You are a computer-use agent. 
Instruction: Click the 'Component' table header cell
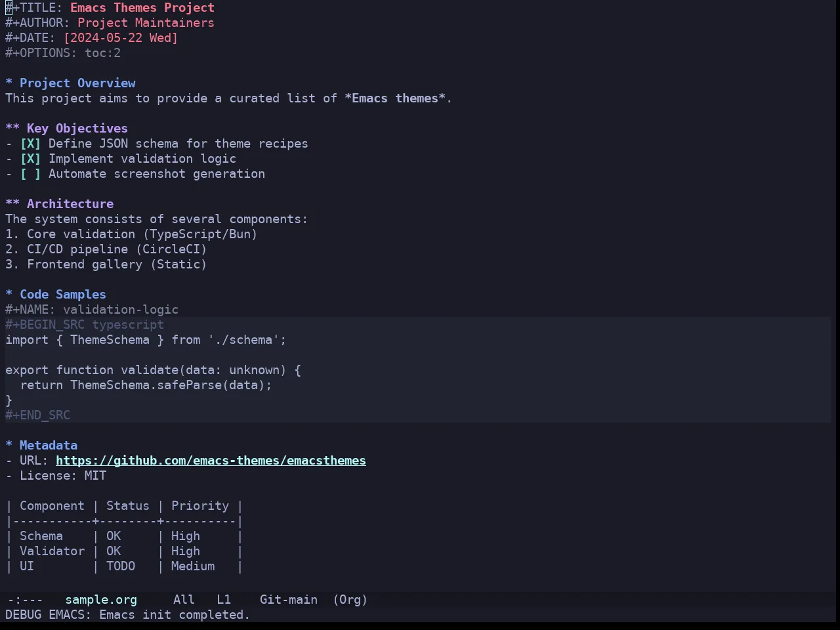52,506
